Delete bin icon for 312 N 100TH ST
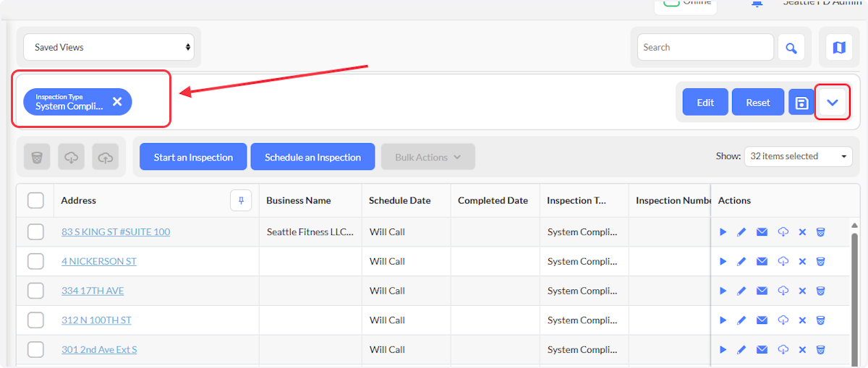 coord(821,320)
